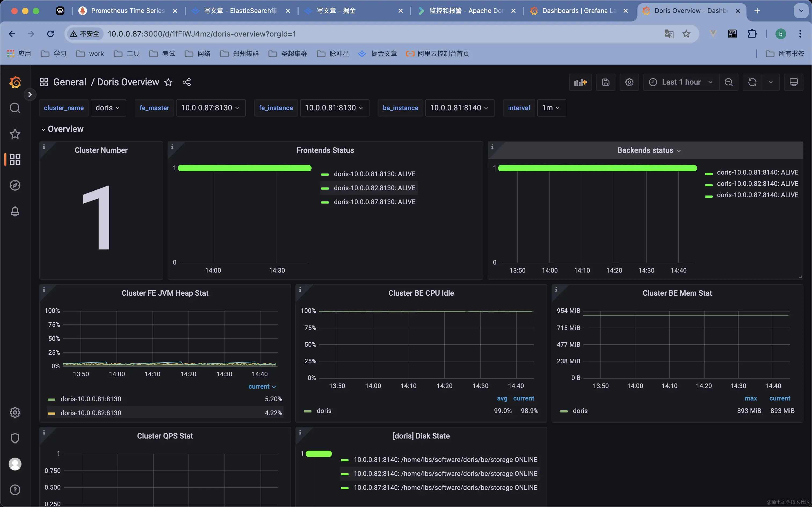Open cluster_name dropdown showing doris
Screen dimensions: 812x507
[108, 108]
